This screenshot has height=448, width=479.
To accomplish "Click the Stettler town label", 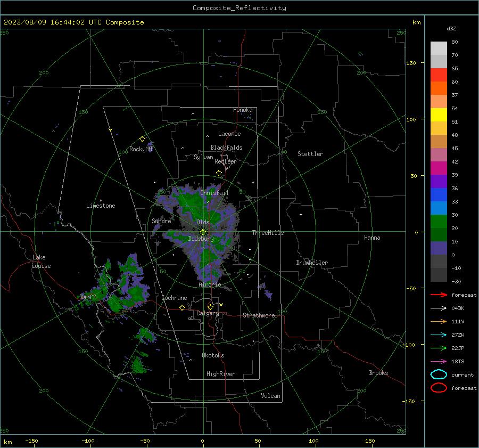I will (x=310, y=154).
